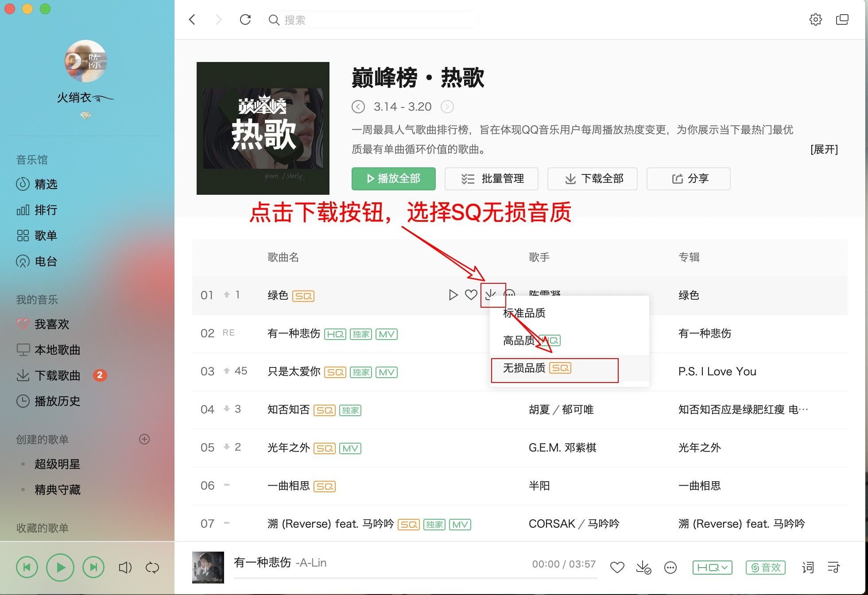Toggle the loop playback mode
Screen dimensions: 868x595
pos(152,568)
